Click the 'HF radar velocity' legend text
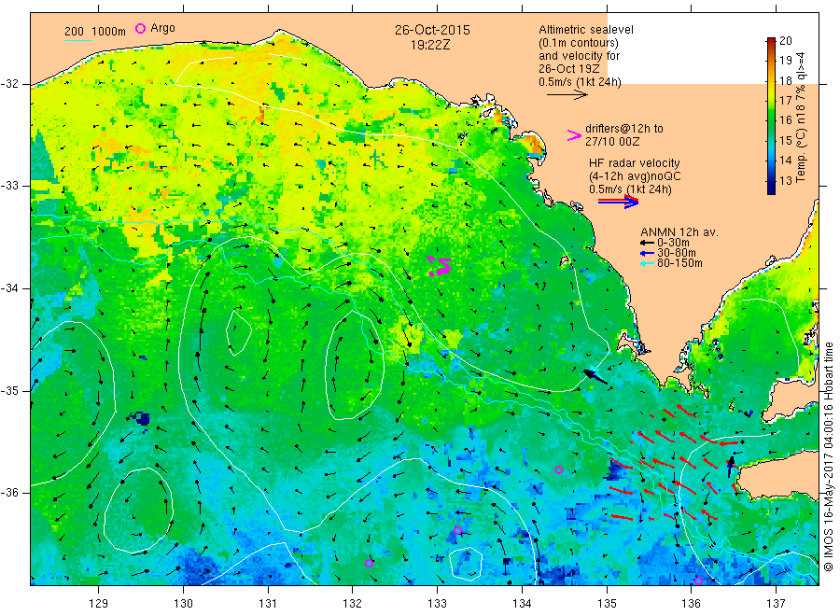The height and width of the screenshot is (616, 840). tap(635, 162)
